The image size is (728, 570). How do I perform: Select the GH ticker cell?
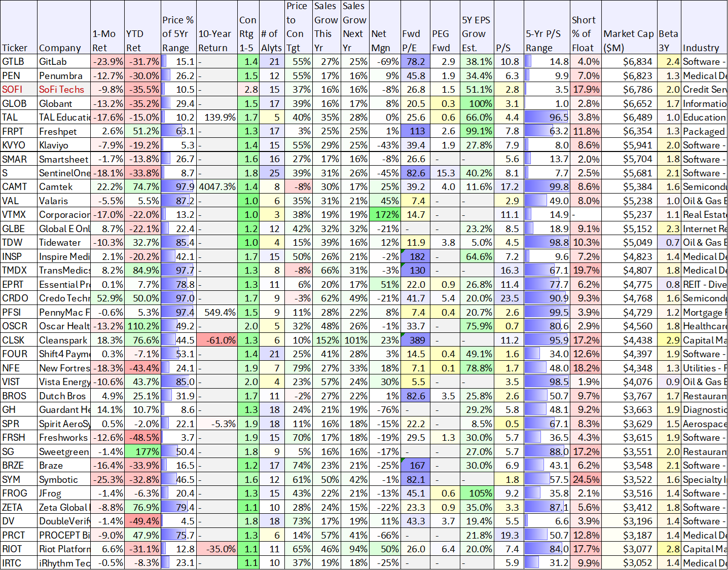pos(19,410)
